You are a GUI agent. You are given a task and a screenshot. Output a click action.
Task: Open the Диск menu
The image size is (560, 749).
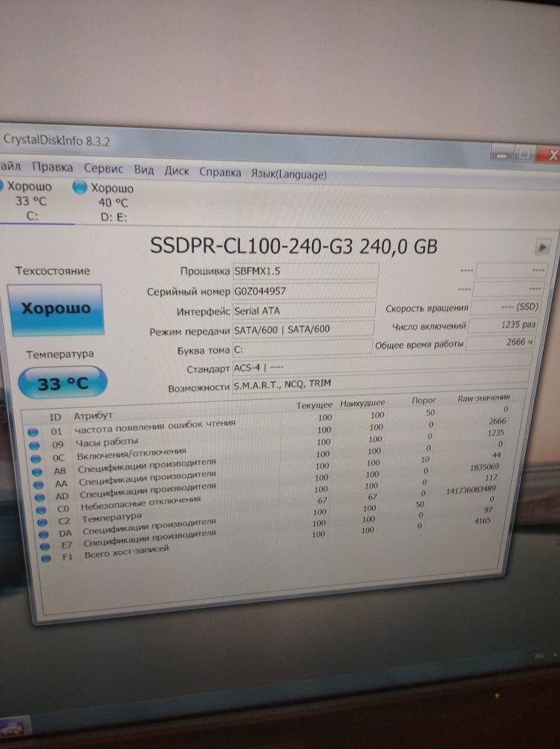(177, 171)
